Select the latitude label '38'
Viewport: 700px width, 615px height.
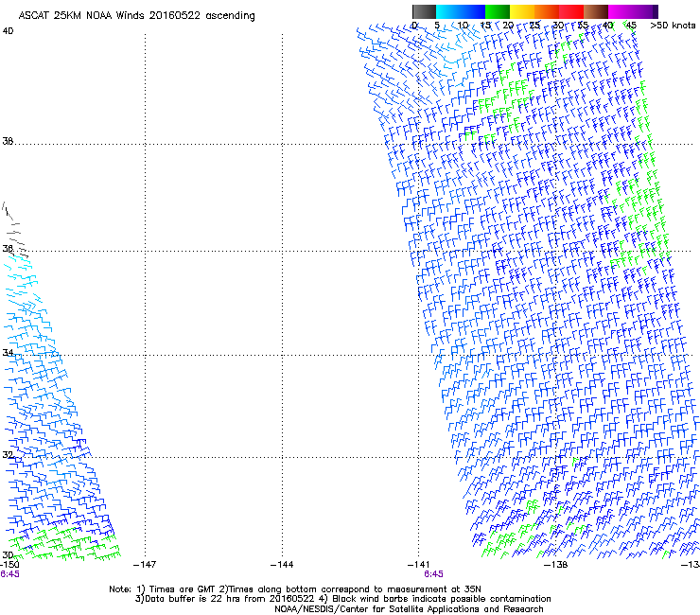pyautogui.click(x=8, y=142)
